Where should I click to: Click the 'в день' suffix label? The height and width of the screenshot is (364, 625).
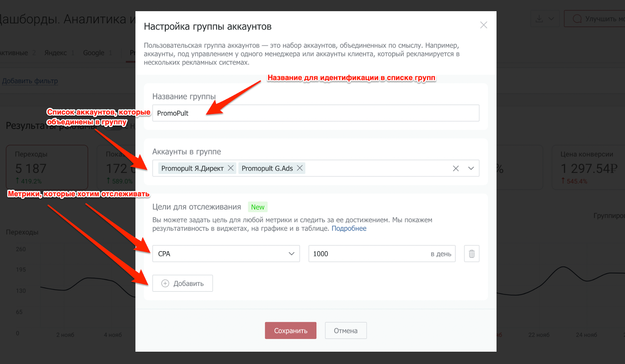pyautogui.click(x=441, y=254)
